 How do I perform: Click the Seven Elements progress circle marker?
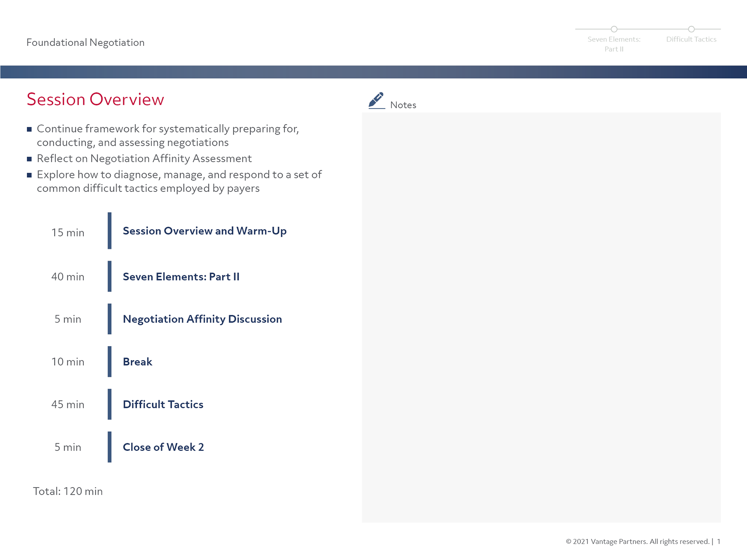614,29
